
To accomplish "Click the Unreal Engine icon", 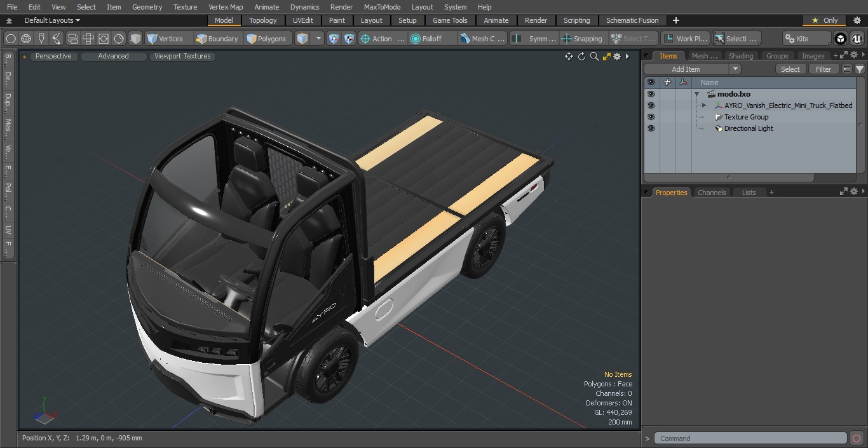I will pyautogui.click(x=857, y=39).
